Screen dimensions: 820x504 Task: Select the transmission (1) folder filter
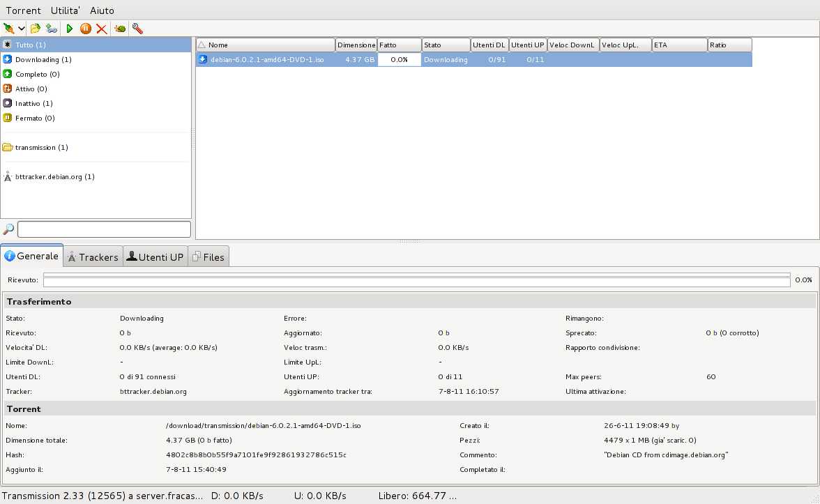(96, 148)
